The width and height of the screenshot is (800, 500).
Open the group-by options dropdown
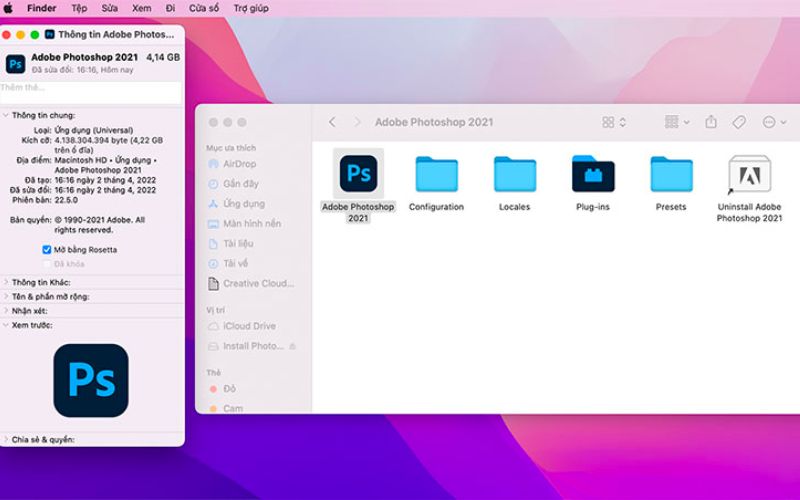point(677,122)
